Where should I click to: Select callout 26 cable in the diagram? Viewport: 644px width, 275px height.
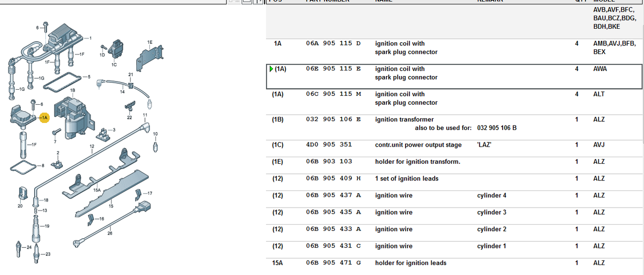[x=110, y=233]
